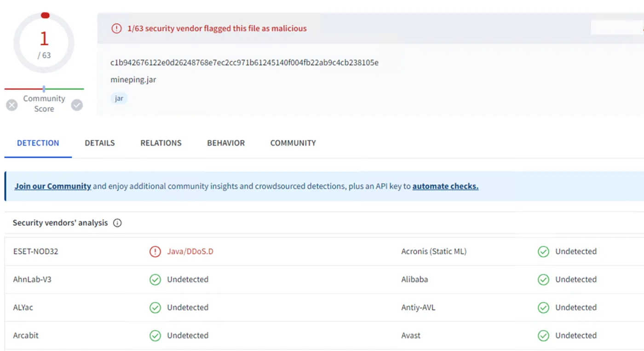Image resolution: width=644 pixels, height=351 pixels.
Task: Click the green check icon in the Avast row
Action: 544,336
